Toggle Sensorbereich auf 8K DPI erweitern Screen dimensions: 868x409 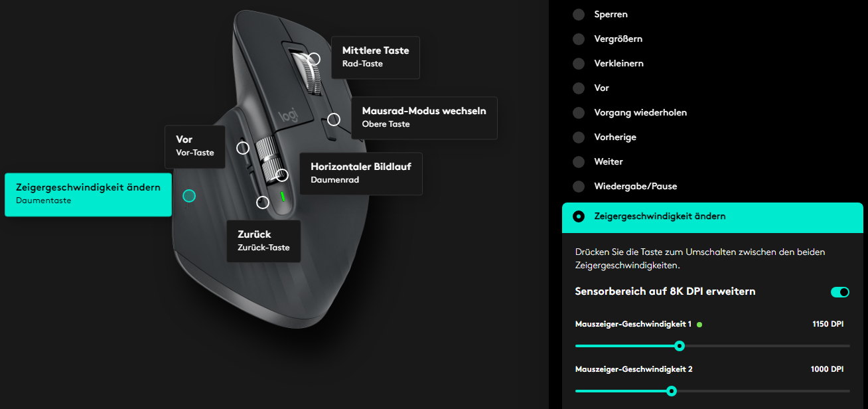point(839,292)
